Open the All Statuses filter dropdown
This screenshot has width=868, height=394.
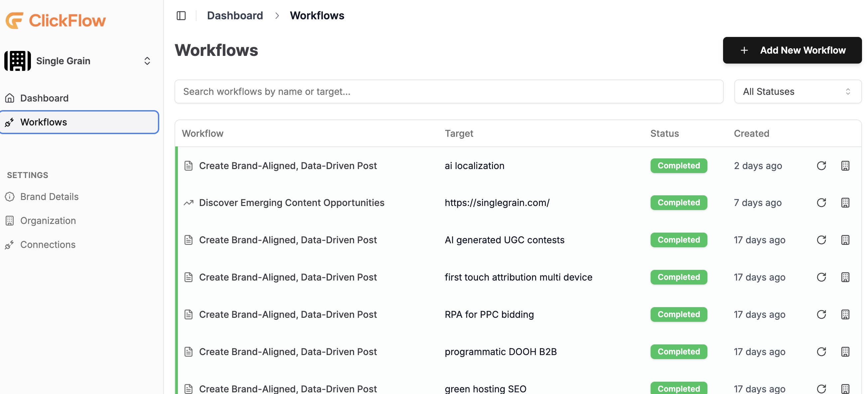[x=797, y=92]
